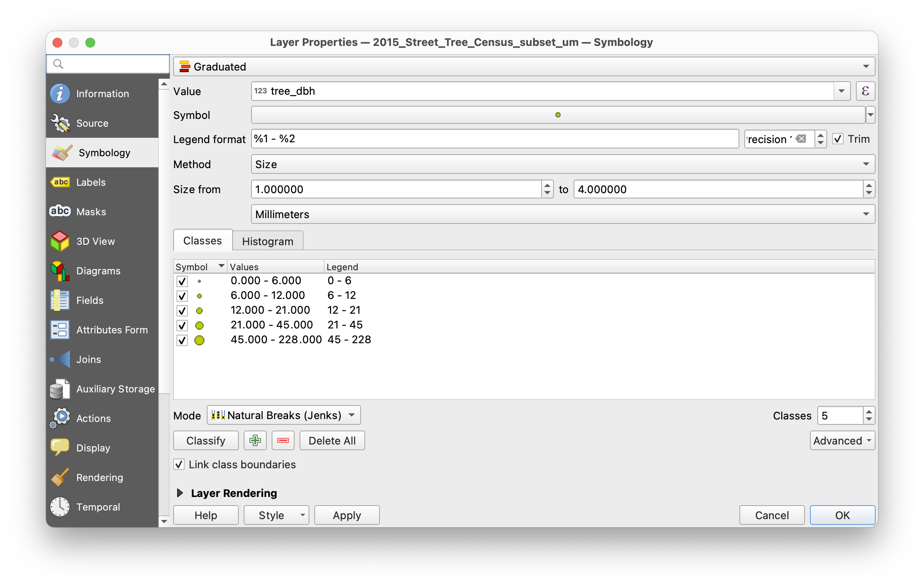The height and width of the screenshot is (588, 924).
Task: Open the Diagrams section
Action: pos(98,271)
